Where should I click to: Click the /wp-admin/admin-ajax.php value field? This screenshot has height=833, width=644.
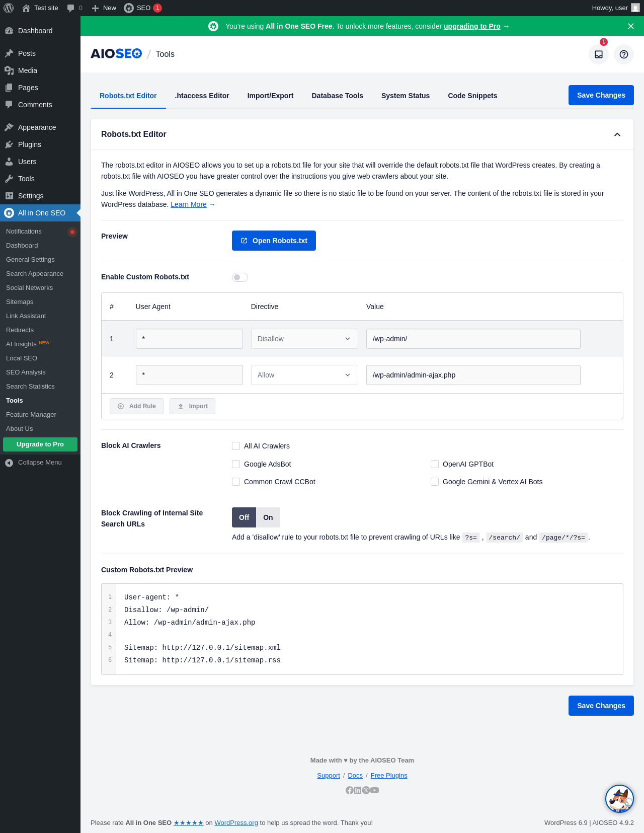tap(473, 375)
